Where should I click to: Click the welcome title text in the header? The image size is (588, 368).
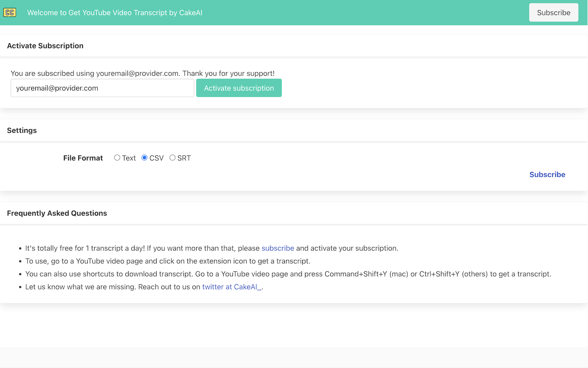(114, 12)
